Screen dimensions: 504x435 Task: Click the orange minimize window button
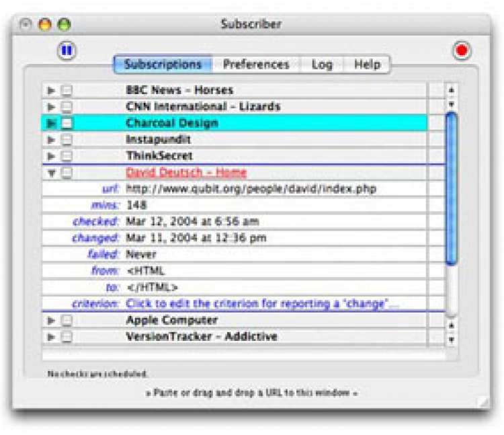(44, 24)
